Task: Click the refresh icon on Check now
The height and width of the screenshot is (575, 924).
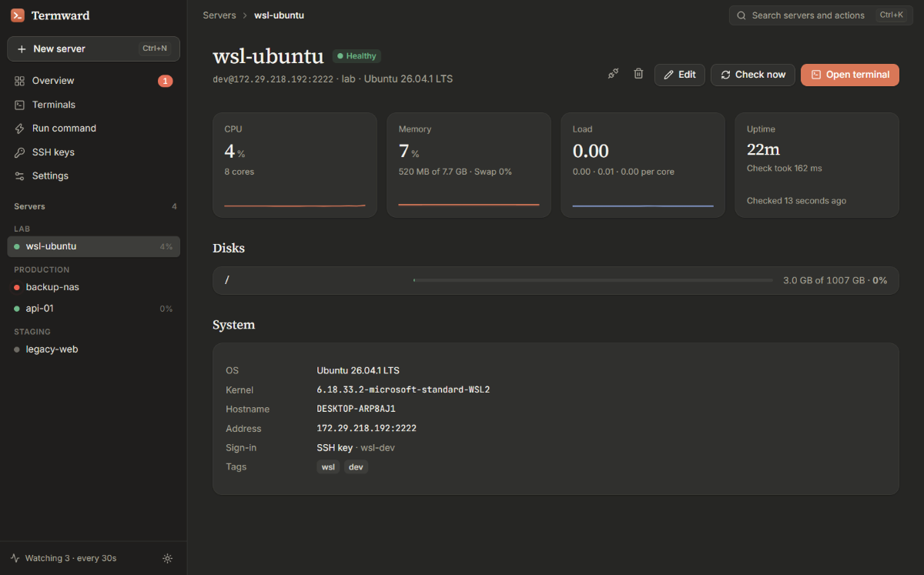Action: point(725,75)
